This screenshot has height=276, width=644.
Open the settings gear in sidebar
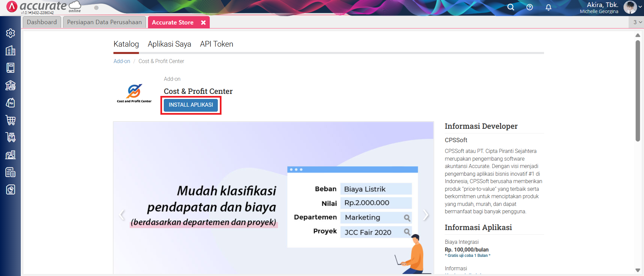click(x=10, y=33)
